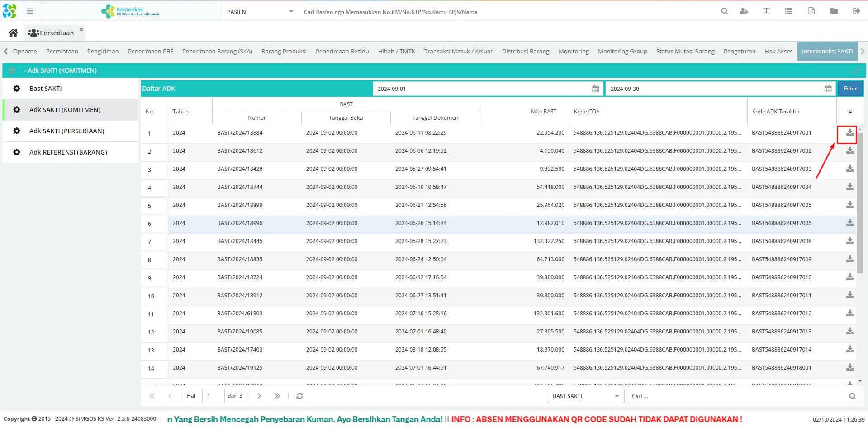Viewport: 868px width, 427px height.
Task: Download ADK for BAST/2024/17403
Action: click(x=850, y=349)
